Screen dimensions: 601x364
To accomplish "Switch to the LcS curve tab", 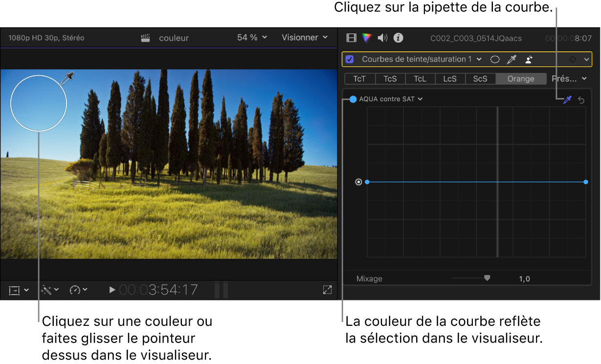I will click(x=450, y=79).
